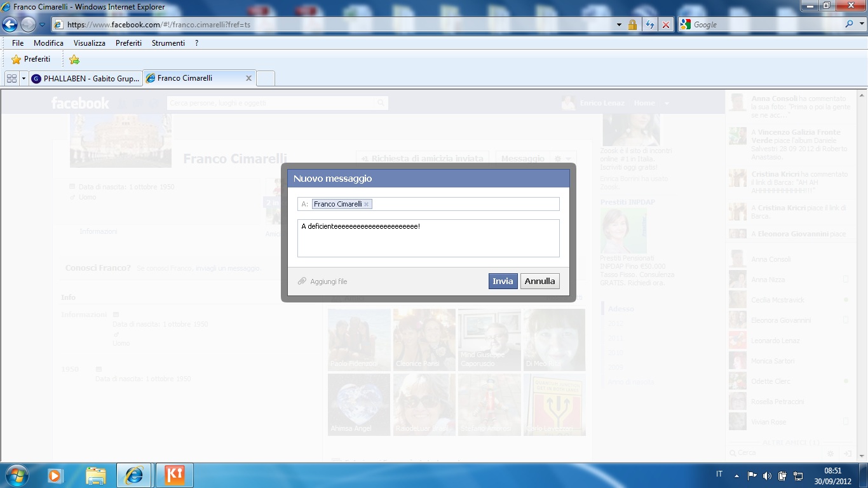868x488 pixels.
Task: Open Windows Media Player from the taskbar
Action: (55, 475)
